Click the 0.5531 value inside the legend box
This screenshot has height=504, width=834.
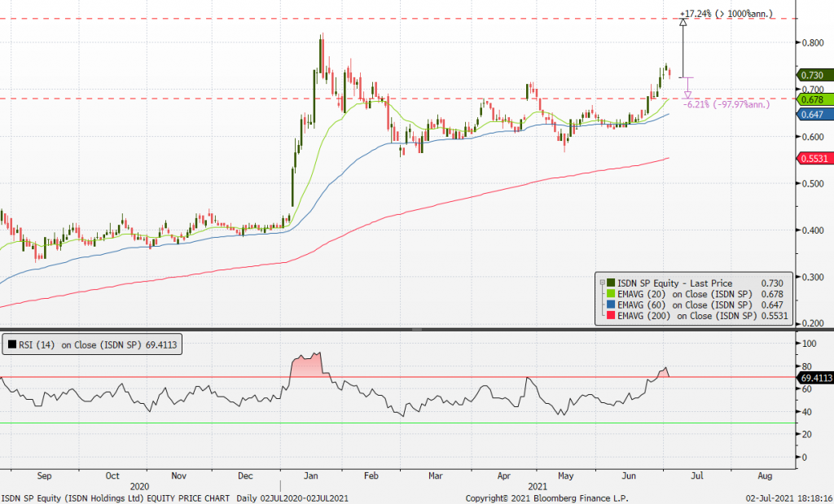tap(775, 316)
